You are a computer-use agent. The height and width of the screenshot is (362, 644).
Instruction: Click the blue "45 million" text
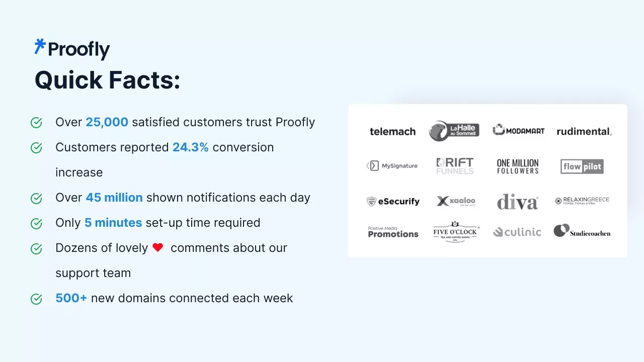(x=114, y=198)
